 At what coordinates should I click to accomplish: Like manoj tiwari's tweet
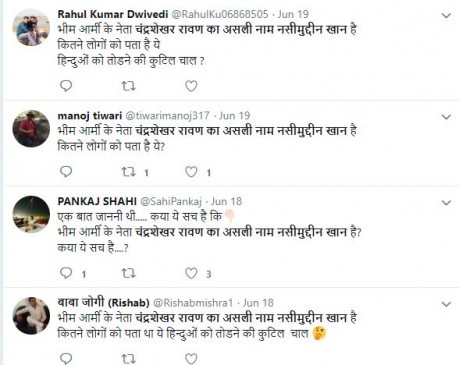click(x=191, y=172)
